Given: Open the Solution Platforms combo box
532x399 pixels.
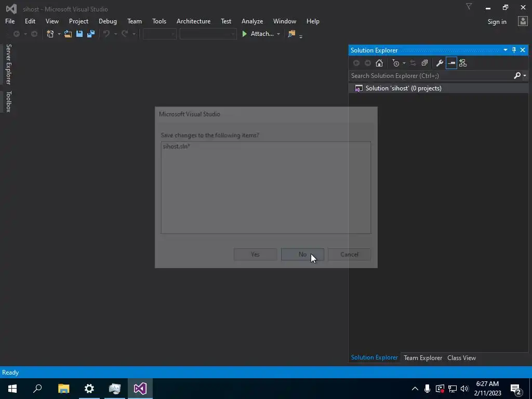Looking at the screenshot, I should 208,34.
